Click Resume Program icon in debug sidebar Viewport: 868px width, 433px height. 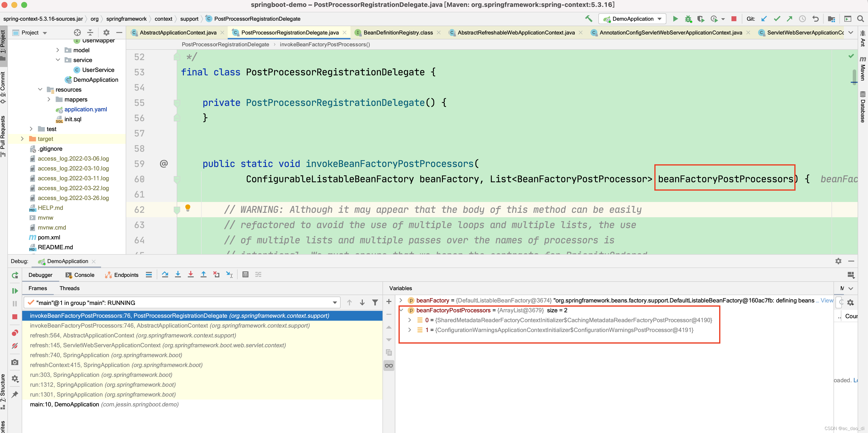coord(15,291)
